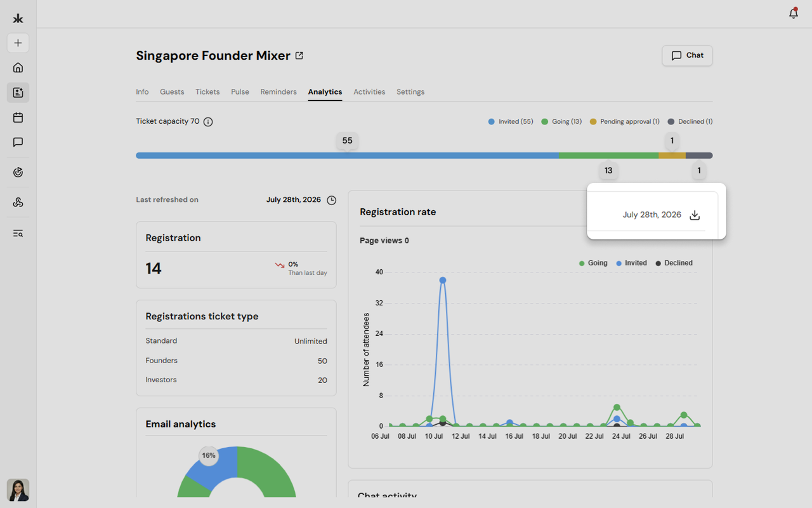The height and width of the screenshot is (508, 812).
Task: Click the July 28th, 2026 date in popup
Action: (652, 215)
